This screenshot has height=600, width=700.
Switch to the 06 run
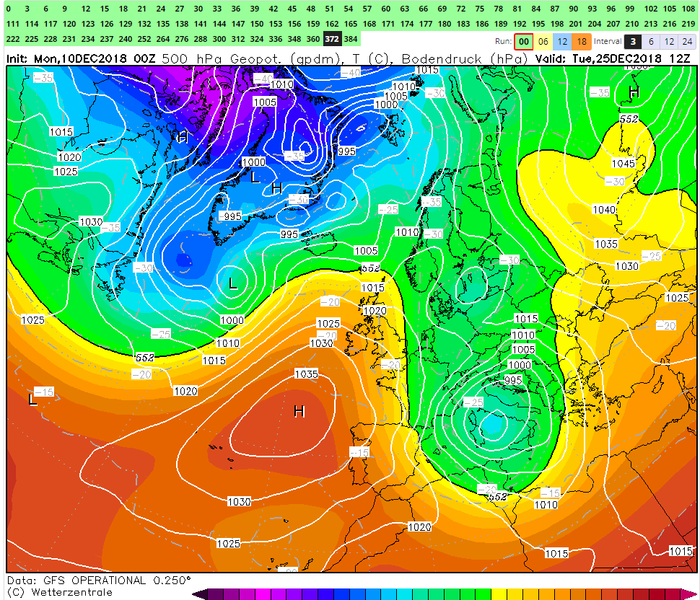pos(543,42)
